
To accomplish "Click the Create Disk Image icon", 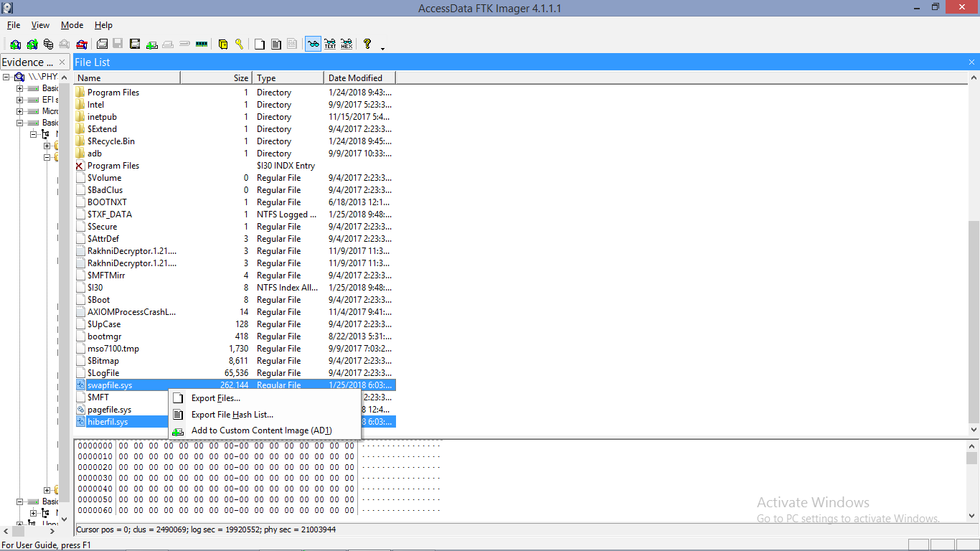I will (102, 44).
